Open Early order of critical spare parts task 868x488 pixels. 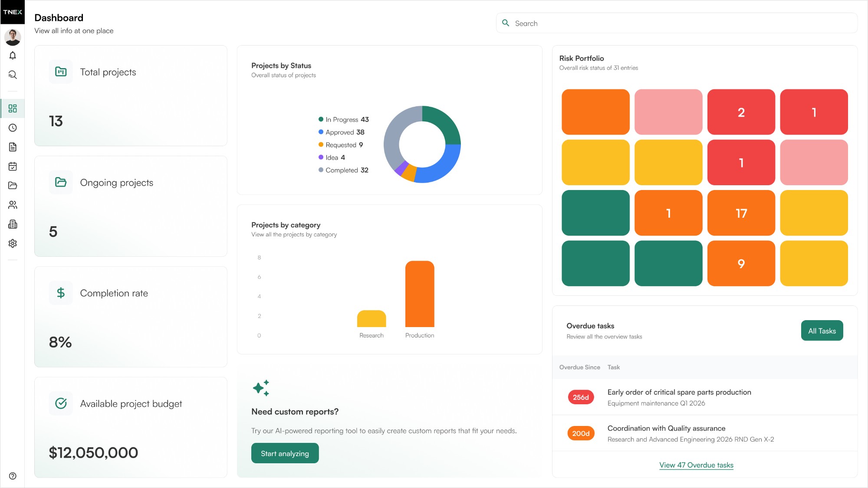(x=705, y=397)
